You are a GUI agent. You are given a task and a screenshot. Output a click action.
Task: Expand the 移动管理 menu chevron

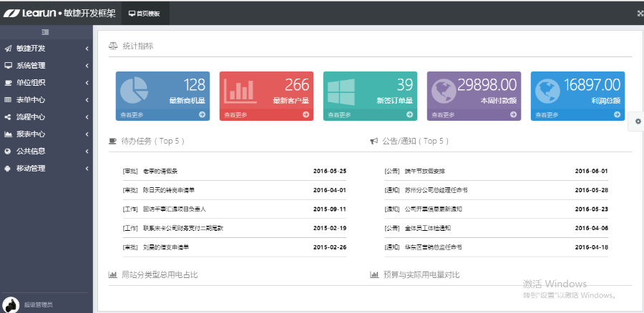87,169
